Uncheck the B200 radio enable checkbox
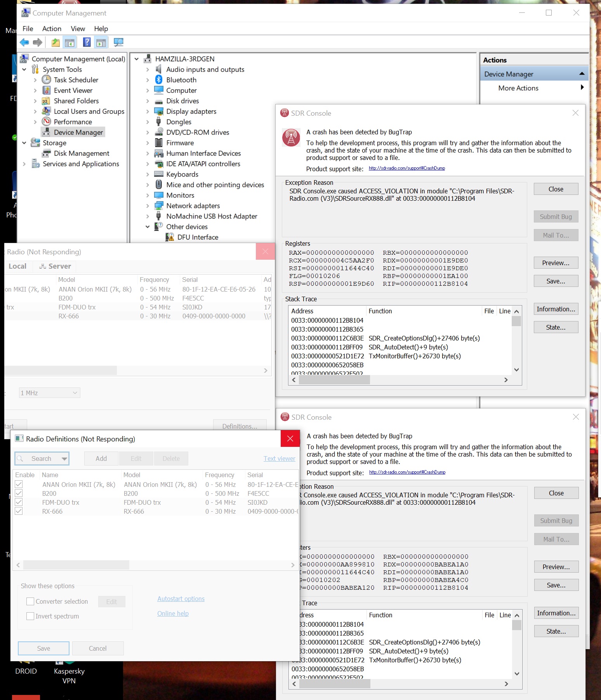 pos(19,493)
